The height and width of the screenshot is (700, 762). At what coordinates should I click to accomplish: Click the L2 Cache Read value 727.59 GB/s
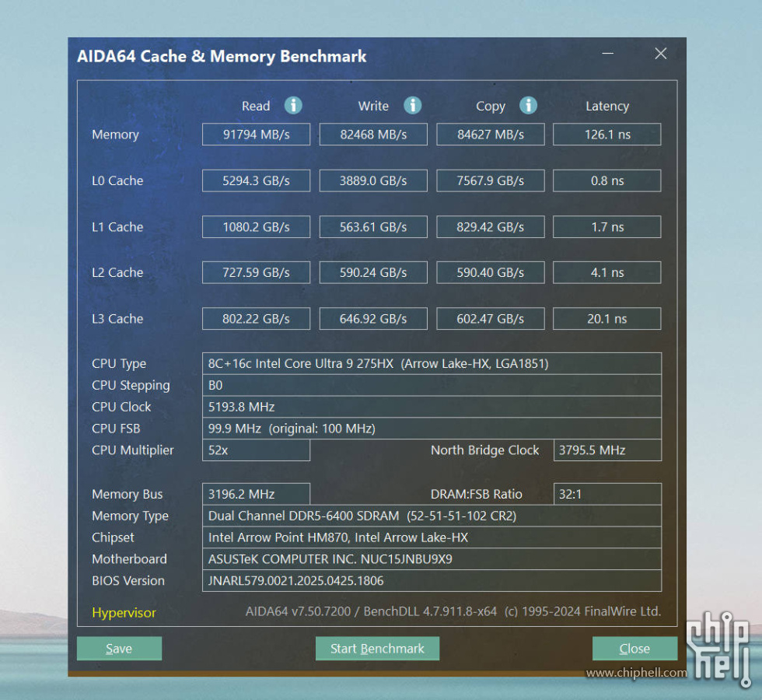coord(256,273)
